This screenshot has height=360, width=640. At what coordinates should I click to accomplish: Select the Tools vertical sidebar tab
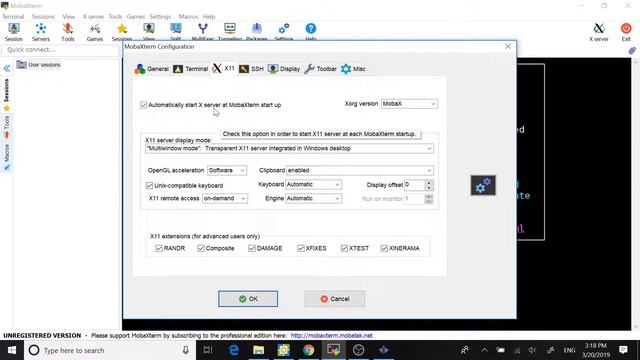7,127
